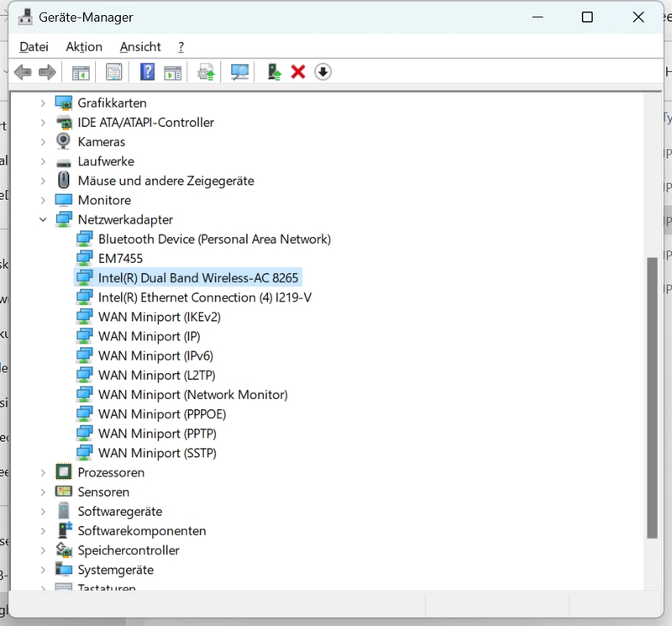Scan for hardware changes via monitor icon
The width and height of the screenshot is (672, 626).
240,72
